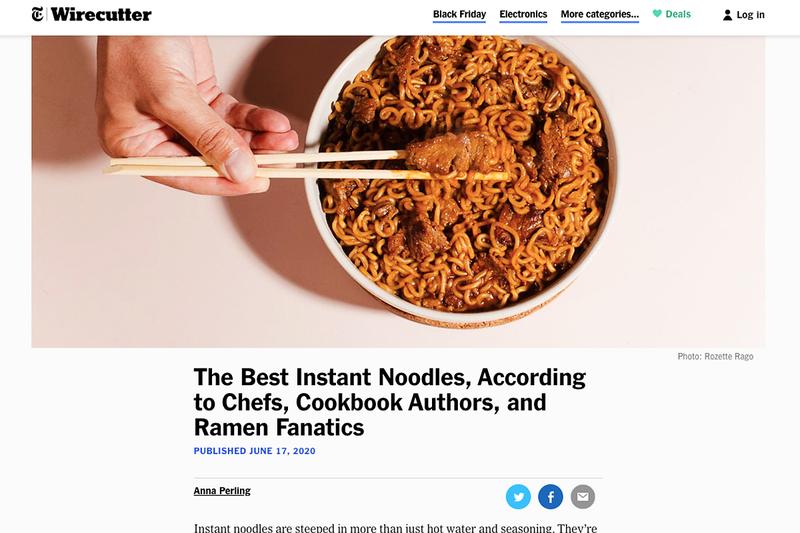Click the Published June 17, 2020 date

(255, 451)
